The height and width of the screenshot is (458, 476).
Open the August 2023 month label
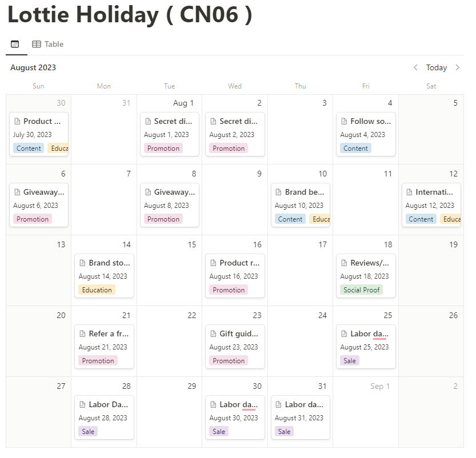(33, 67)
